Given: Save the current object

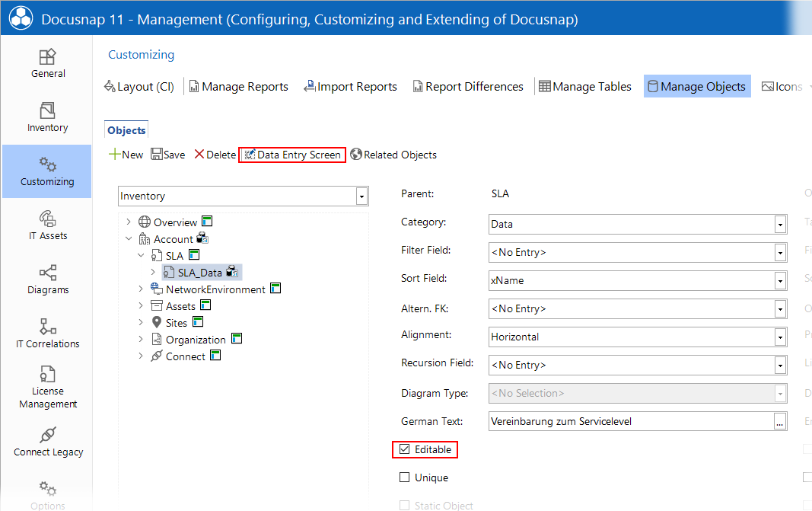Looking at the screenshot, I should coord(167,155).
